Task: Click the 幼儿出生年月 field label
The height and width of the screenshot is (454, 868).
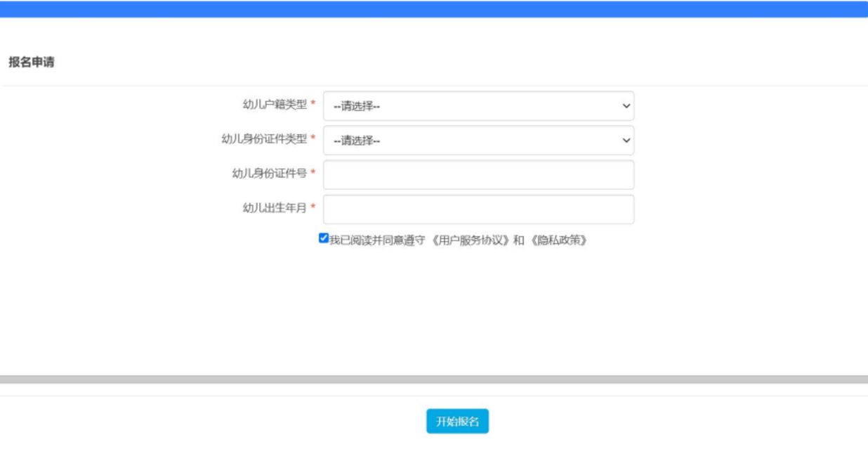Action: 275,208
